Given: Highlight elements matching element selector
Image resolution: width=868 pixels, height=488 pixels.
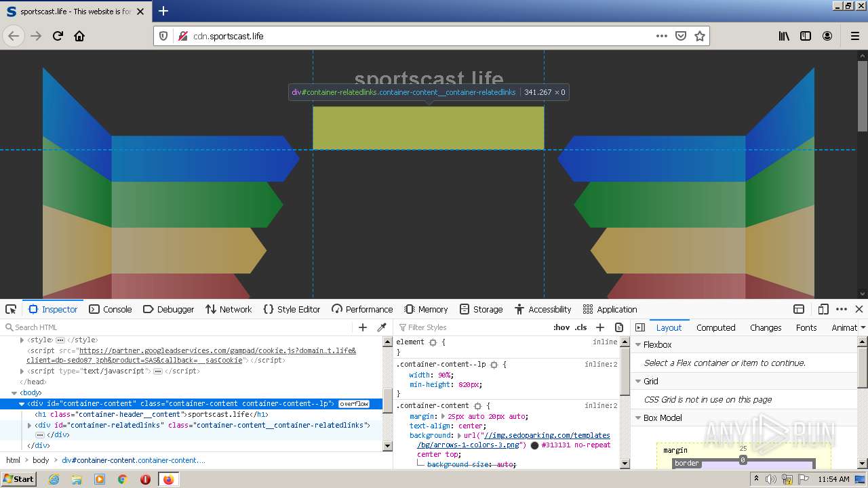Looking at the screenshot, I should 433,342.
